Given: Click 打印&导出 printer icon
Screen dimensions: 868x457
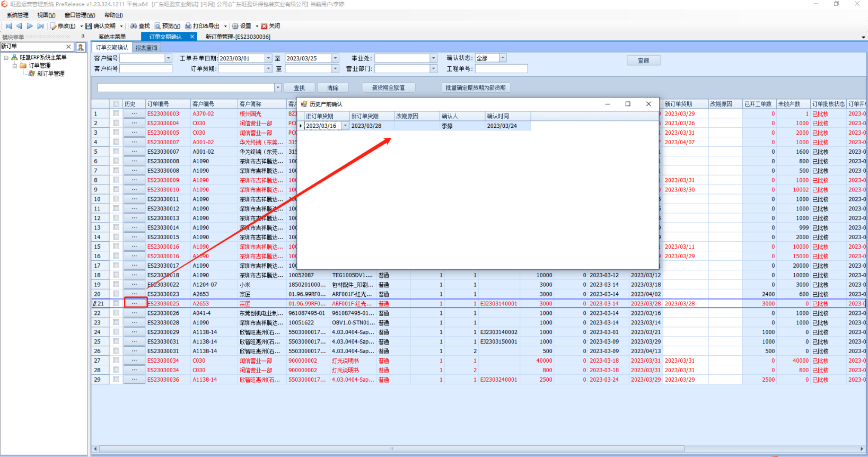Looking at the screenshot, I should [188, 26].
